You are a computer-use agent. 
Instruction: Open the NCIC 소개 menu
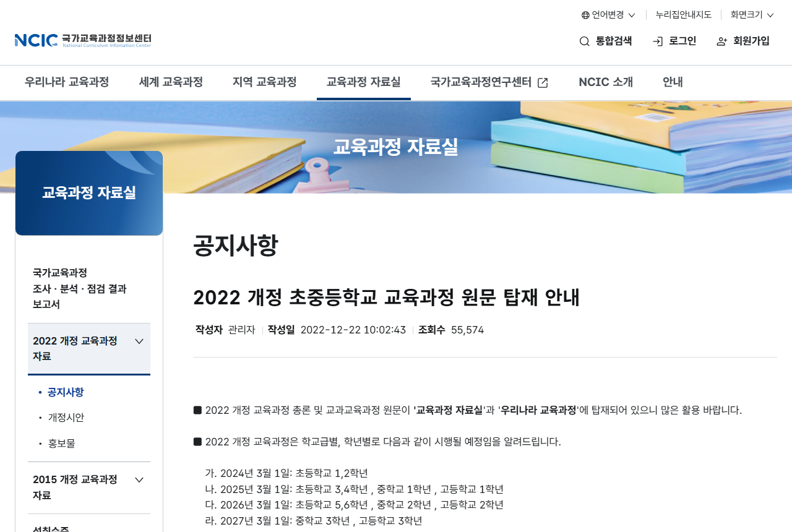(x=606, y=82)
